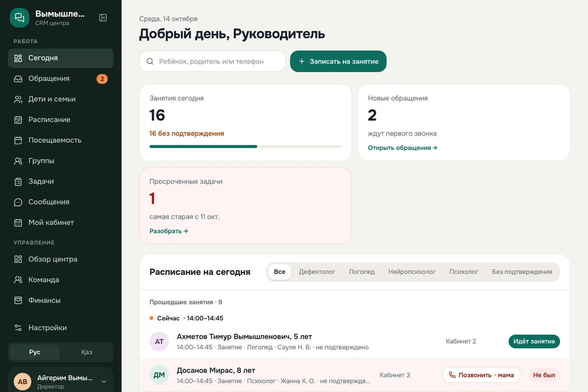Filter schedule by Нейропсихолог
The width and height of the screenshot is (588, 392).
412,272
